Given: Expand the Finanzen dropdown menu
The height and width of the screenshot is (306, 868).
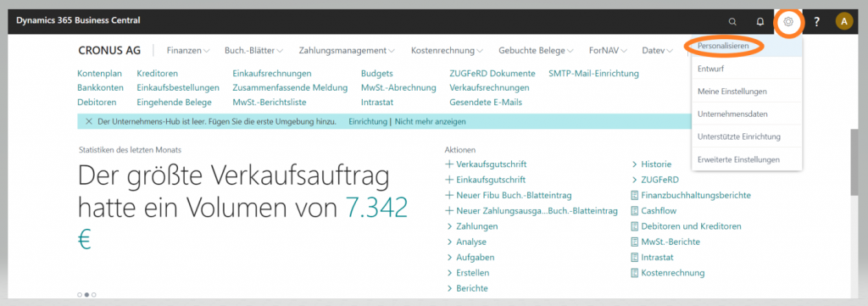Looking at the screenshot, I should tap(188, 50).
